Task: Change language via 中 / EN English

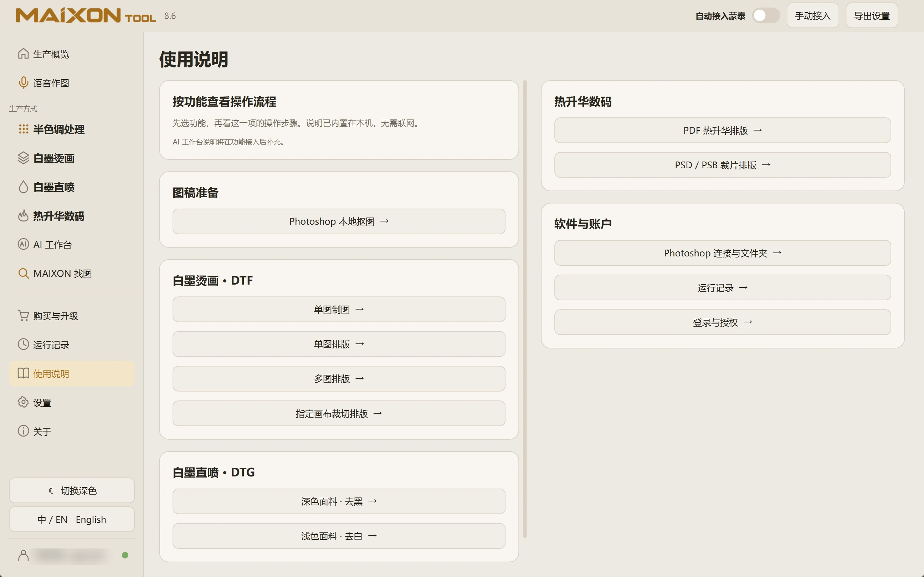Action: pyautogui.click(x=72, y=519)
